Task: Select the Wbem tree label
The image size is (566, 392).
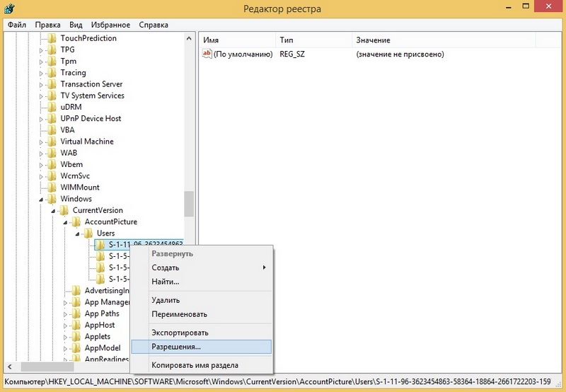Action: click(71, 164)
